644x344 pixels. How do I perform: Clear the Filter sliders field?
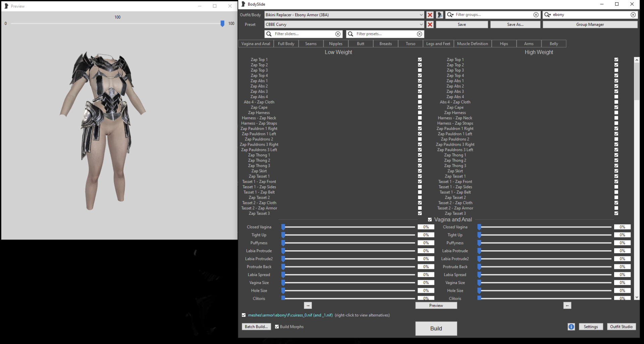point(338,34)
